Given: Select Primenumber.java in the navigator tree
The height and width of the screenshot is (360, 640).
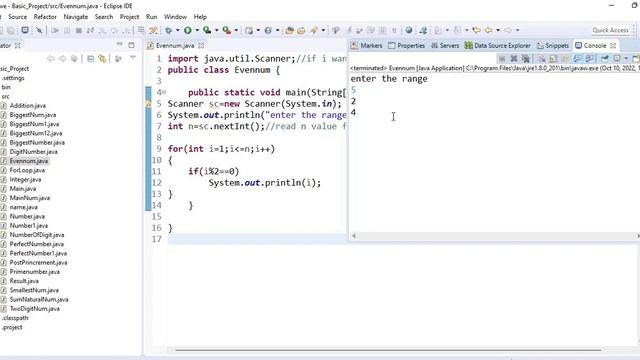Looking at the screenshot, I should [34, 272].
